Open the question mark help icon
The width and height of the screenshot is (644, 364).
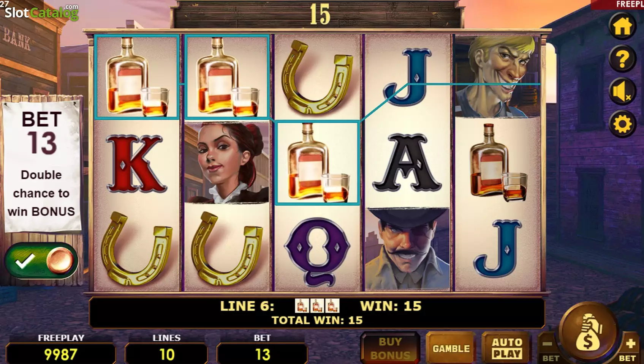click(x=622, y=59)
